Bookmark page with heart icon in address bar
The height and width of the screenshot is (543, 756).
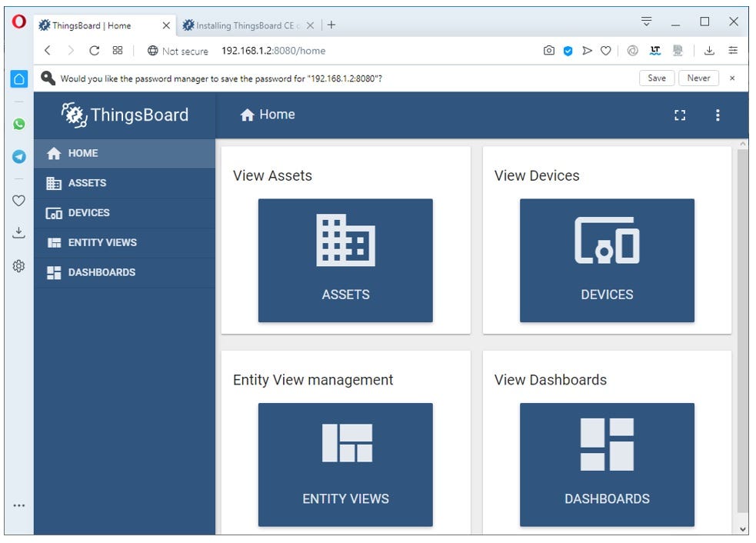(x=606, y=51)
